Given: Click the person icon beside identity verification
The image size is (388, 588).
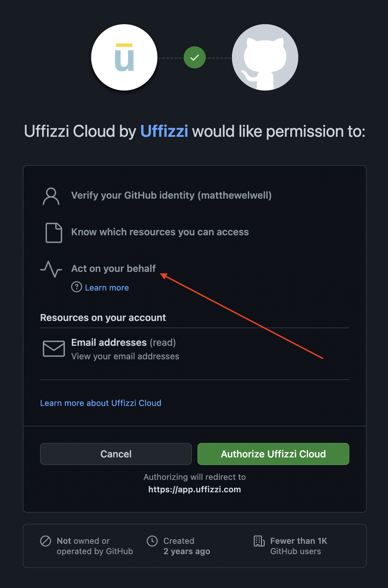Looking at the screenshot, I should [51, 196].
